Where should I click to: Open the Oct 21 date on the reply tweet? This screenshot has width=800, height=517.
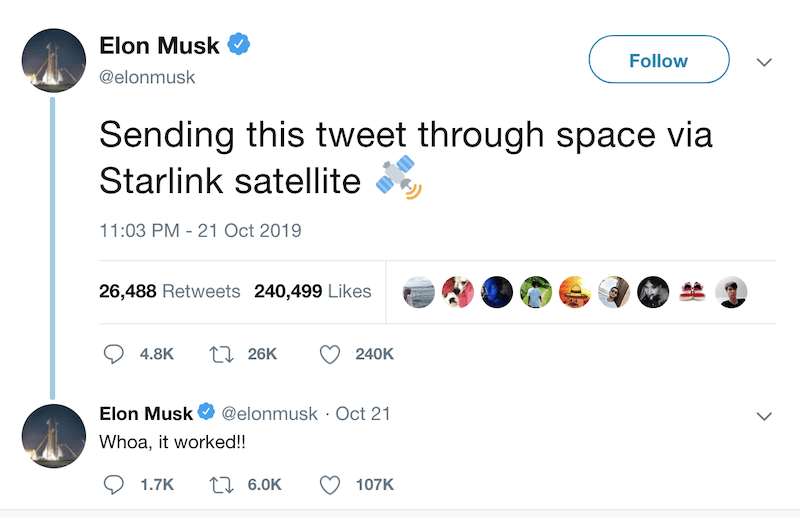point(363,413)
